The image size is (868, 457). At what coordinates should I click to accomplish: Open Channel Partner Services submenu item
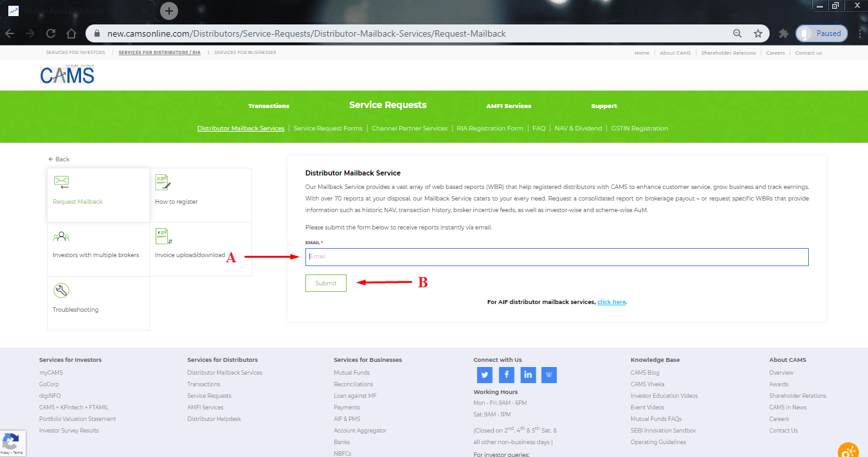click(410, 129)
